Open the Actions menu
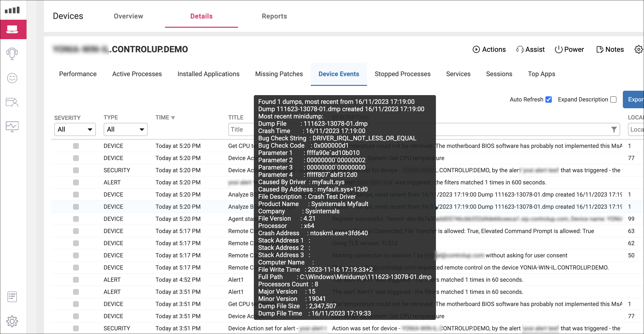This screenshot has width=644, height=334. tap(489, 49)
